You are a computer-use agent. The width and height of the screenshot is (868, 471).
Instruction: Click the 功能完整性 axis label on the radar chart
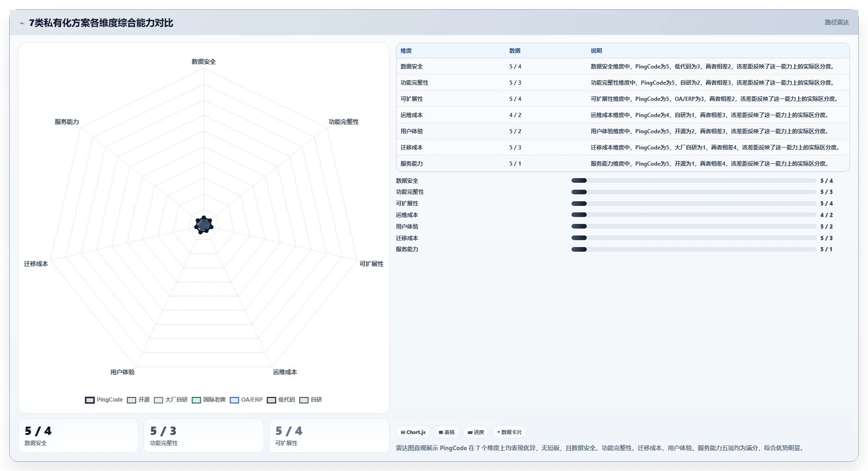(344, 122)
